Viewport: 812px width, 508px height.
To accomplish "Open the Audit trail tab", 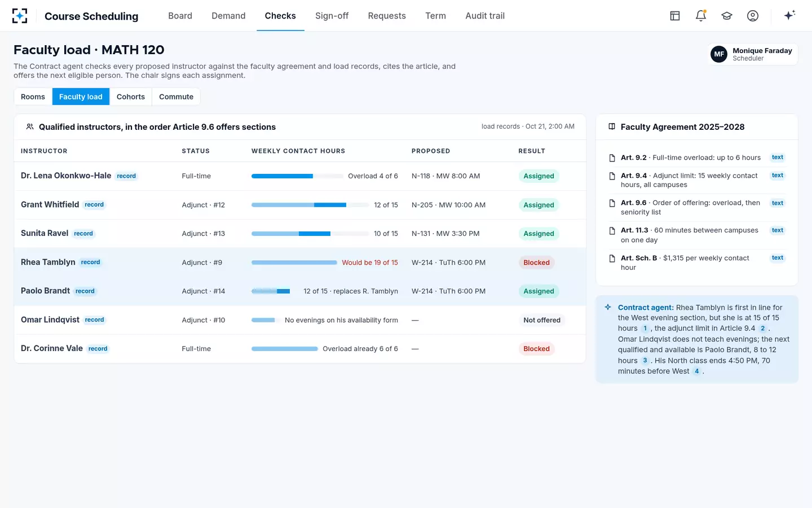I will [485, 16].
